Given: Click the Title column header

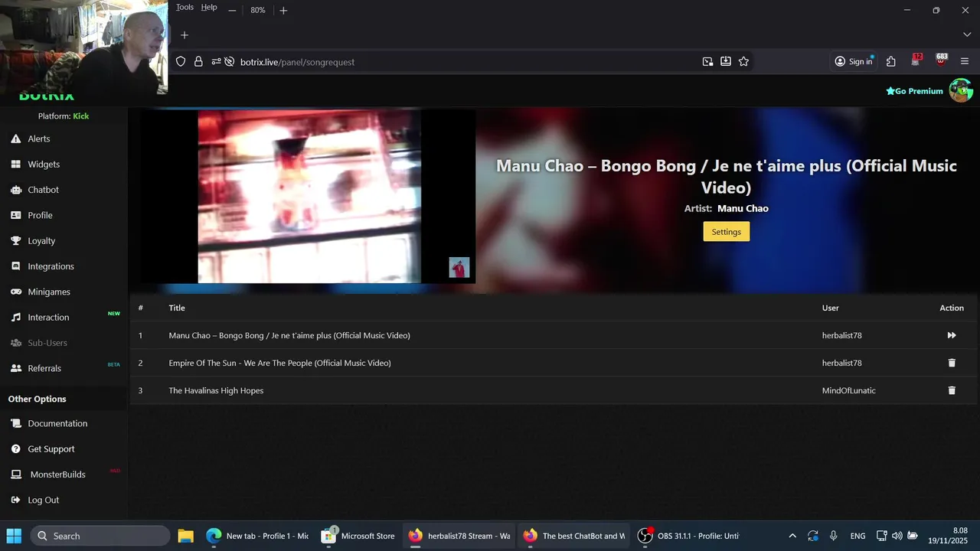Looking at the screenshot, I should point(177,308).
